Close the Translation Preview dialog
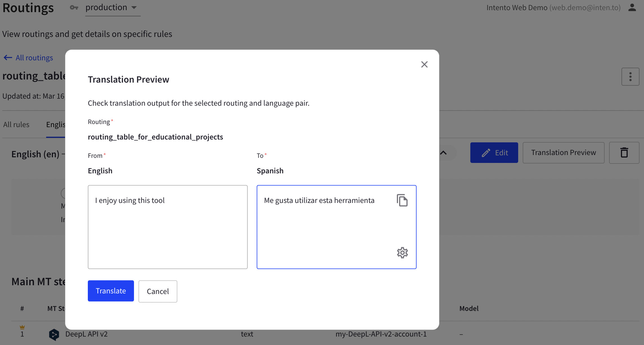The image size is (644, 345). coord(424,65)
